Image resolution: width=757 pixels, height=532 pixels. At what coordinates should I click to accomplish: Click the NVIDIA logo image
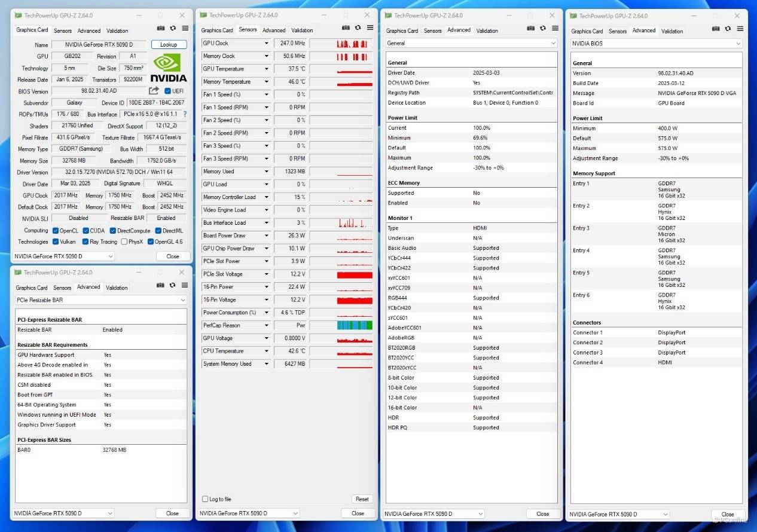pyautogui.click(x=168, y=68)
